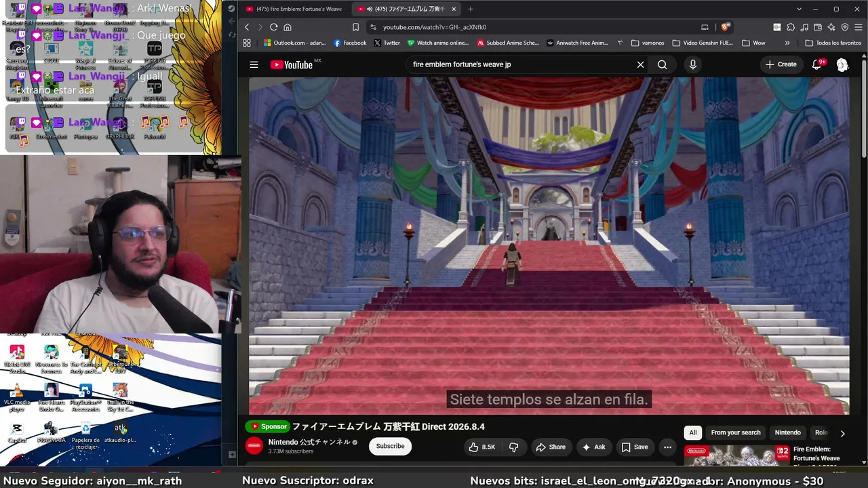Image resolution: width=868 pixels, height=488 pixels.
Task: Open the Brave Shields icon in address bar
Action: (725, 27)
